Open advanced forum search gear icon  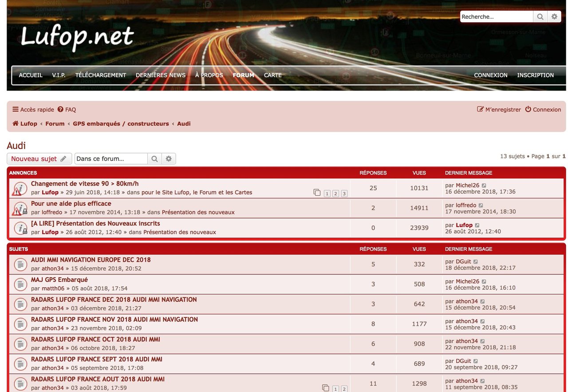169,159
